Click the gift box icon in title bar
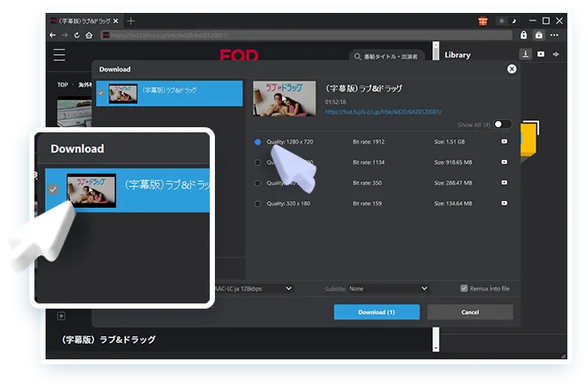This screenshot has width=588, height=386. [482, 21]
